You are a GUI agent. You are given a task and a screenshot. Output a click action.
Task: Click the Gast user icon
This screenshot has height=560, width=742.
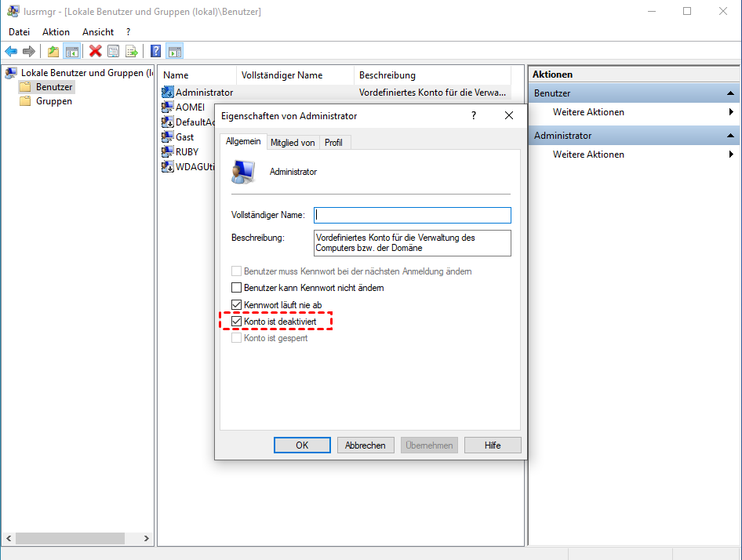click(x=168, y=136)
